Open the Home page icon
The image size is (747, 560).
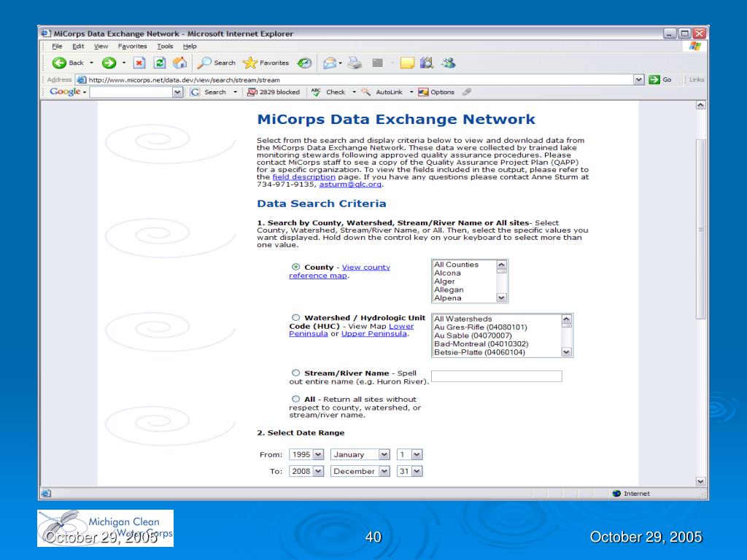click(179, 63)
